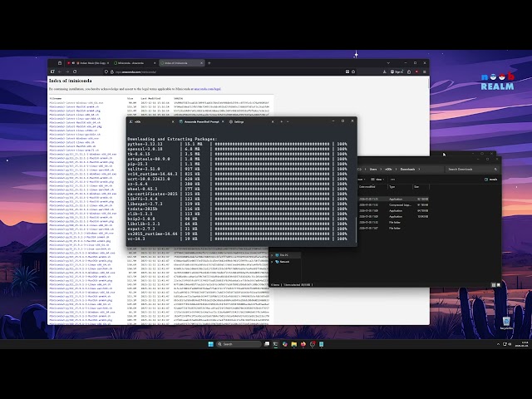The height and width of the screenshot is (399, 532).
Task: Switch Explorer to details view icon at bottom
Action: 493,285
